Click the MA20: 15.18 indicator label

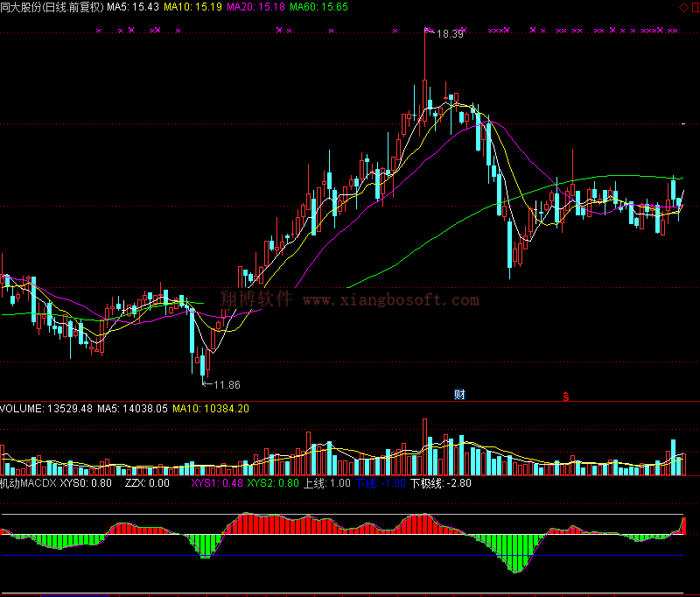pos(255,7)
